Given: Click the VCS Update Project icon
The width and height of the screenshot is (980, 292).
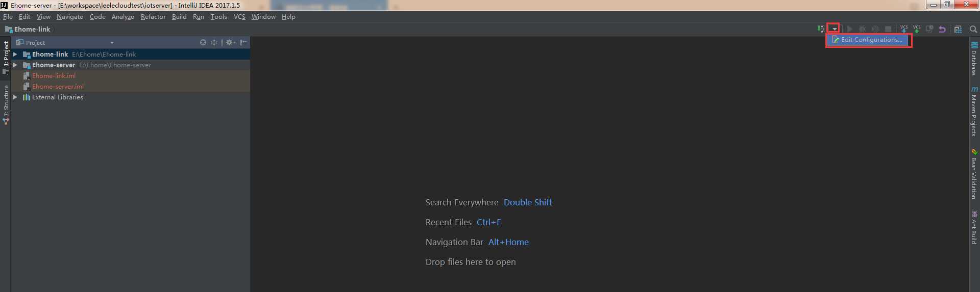Looking at the screenshot, I should 904,29.
